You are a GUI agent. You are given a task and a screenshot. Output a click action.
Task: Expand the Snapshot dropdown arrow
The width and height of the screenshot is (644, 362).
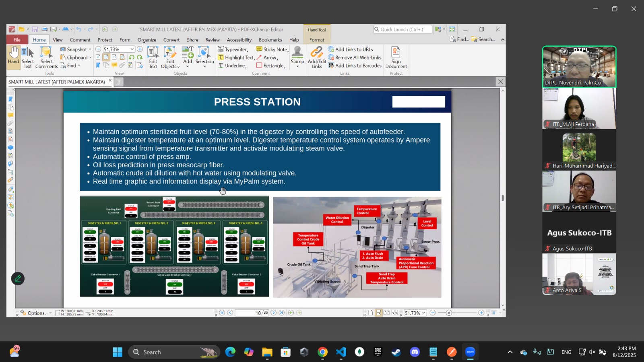[90, 49]
